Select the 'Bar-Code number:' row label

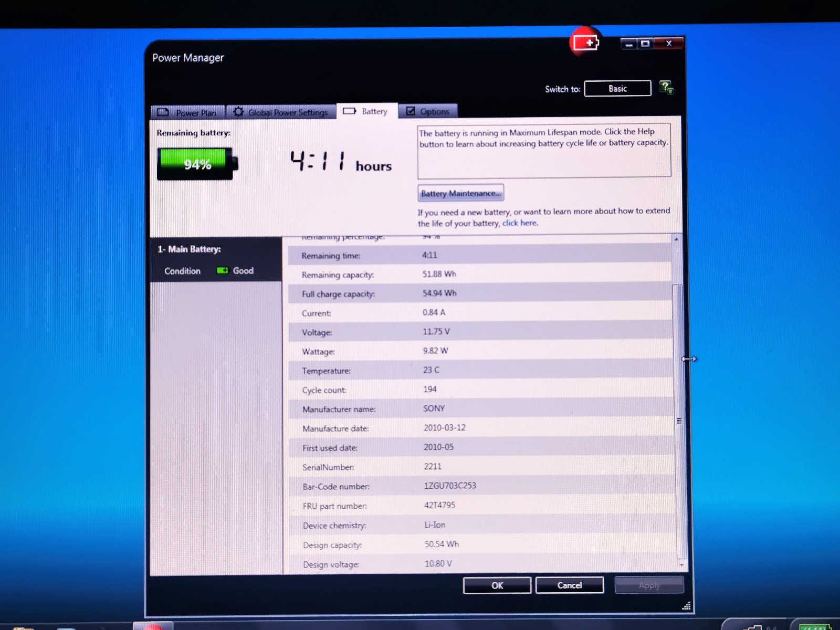336,487
